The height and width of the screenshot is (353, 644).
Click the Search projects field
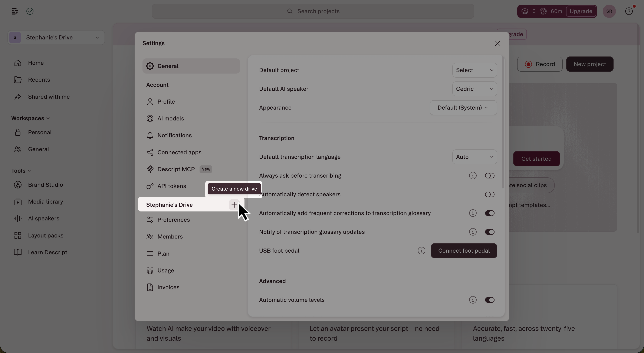[313, 11]
